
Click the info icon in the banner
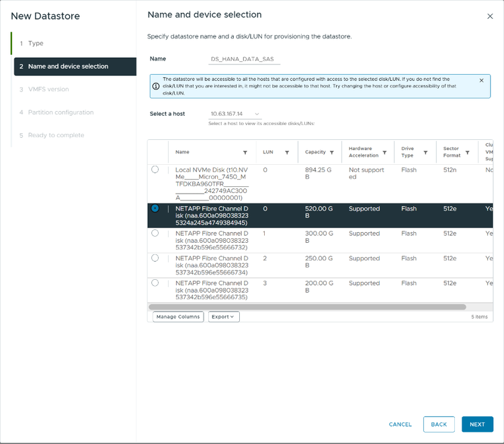(156, 86)
